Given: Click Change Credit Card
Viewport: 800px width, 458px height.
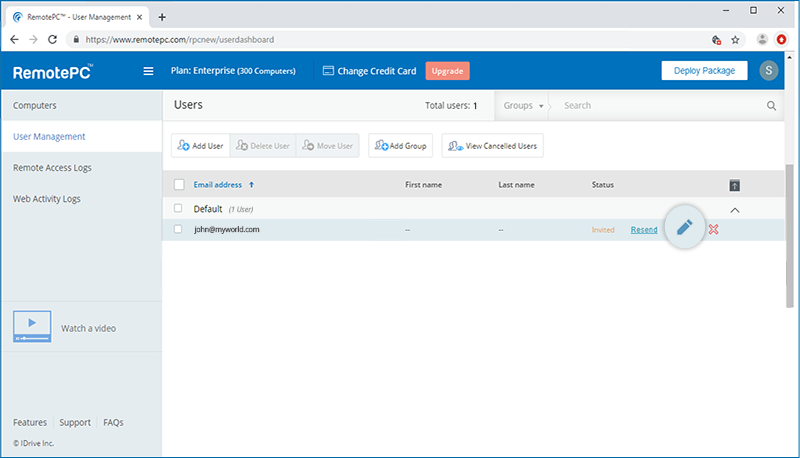Looking at the screenshot, I should click(x=369, y=71).
